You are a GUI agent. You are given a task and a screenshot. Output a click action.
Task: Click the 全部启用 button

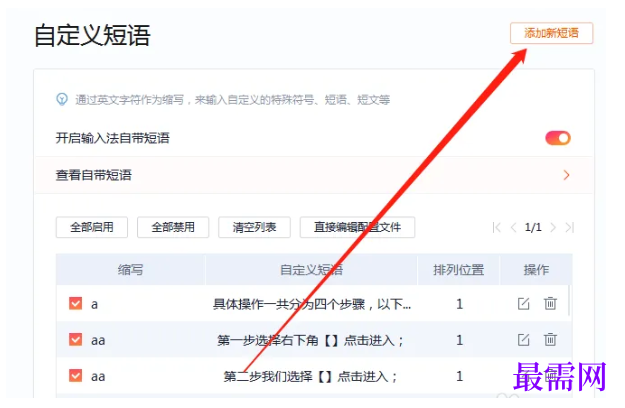pyautogui.click(x=92, y=227)
